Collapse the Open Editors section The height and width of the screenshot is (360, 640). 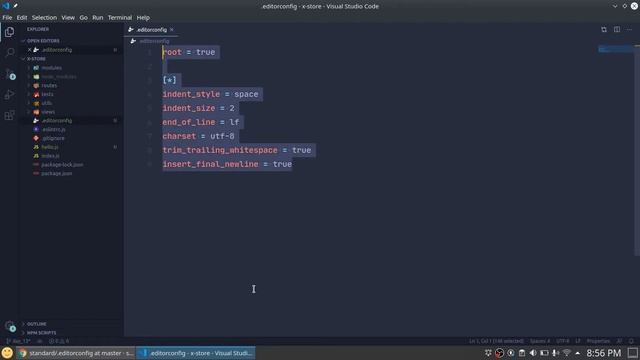[x=43, y=41]
